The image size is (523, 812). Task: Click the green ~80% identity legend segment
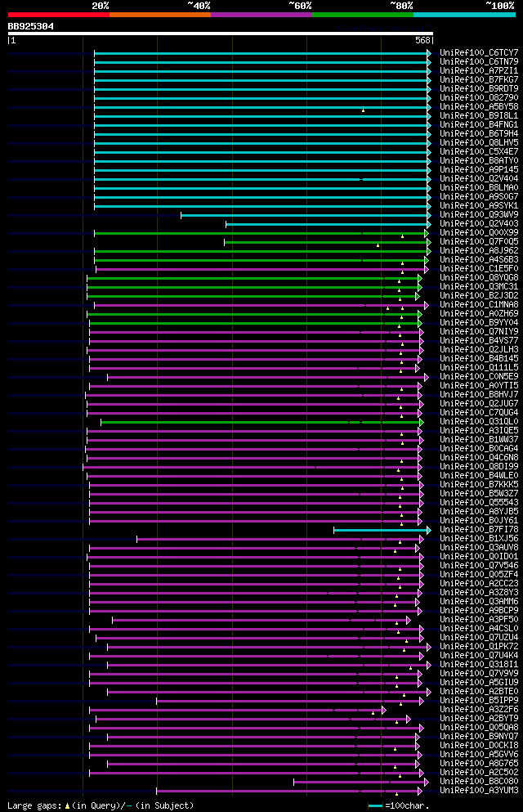(x=363, y=15)
